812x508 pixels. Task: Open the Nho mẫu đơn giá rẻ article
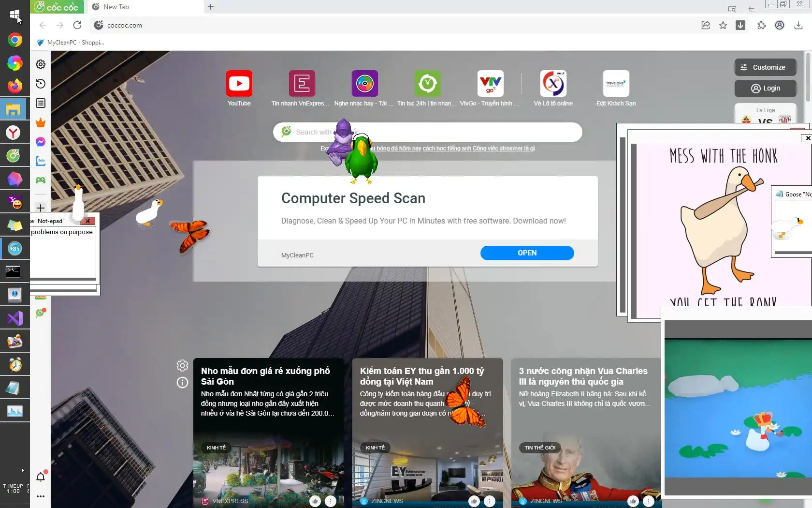(265, 376)
